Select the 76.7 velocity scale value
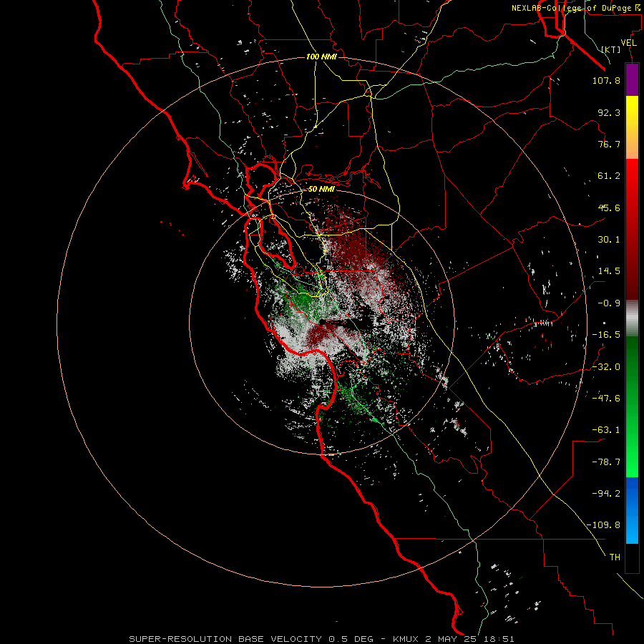Screen dimensions: 644x644 tap(609, 144)
